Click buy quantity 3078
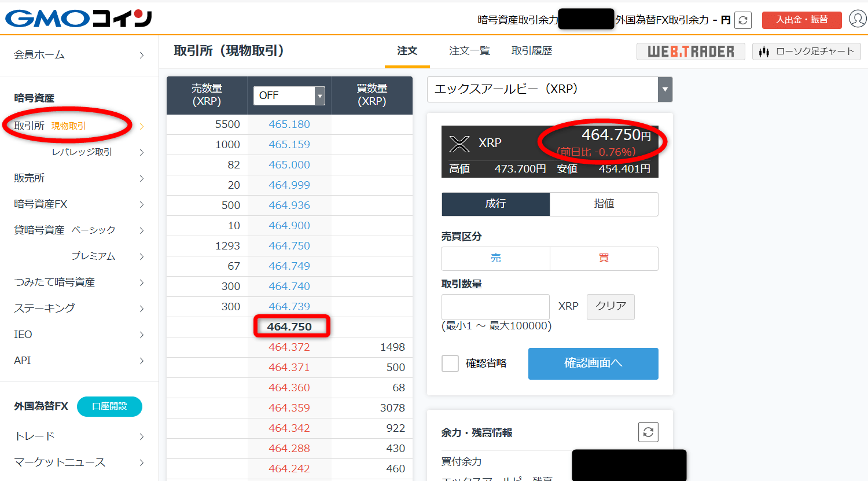The image size is (868, 481). (392, 408)
